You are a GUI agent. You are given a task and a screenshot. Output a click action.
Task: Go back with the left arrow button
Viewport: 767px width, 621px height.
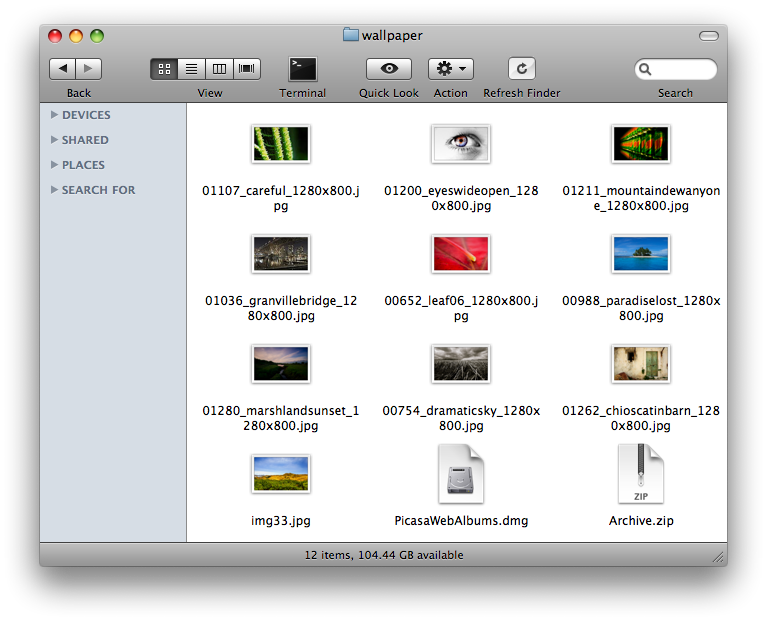63,69
